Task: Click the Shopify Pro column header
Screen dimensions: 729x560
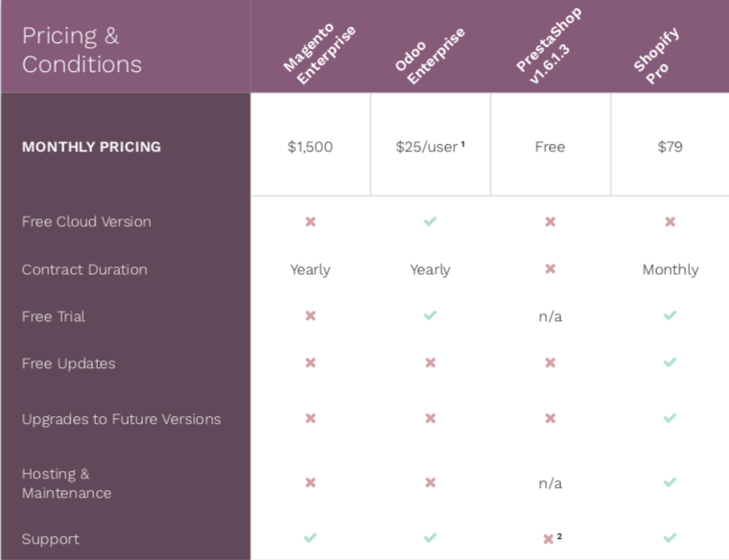Action: (x=656, y=56)
